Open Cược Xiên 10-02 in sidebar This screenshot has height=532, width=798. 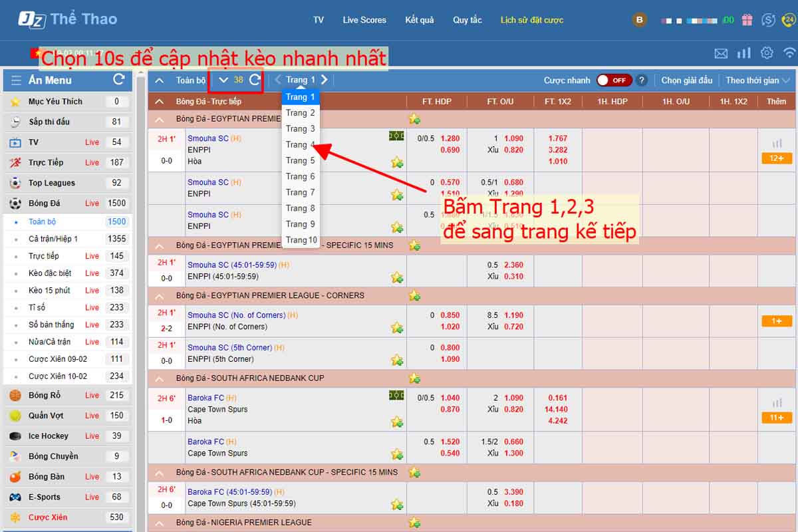[68, 376]
